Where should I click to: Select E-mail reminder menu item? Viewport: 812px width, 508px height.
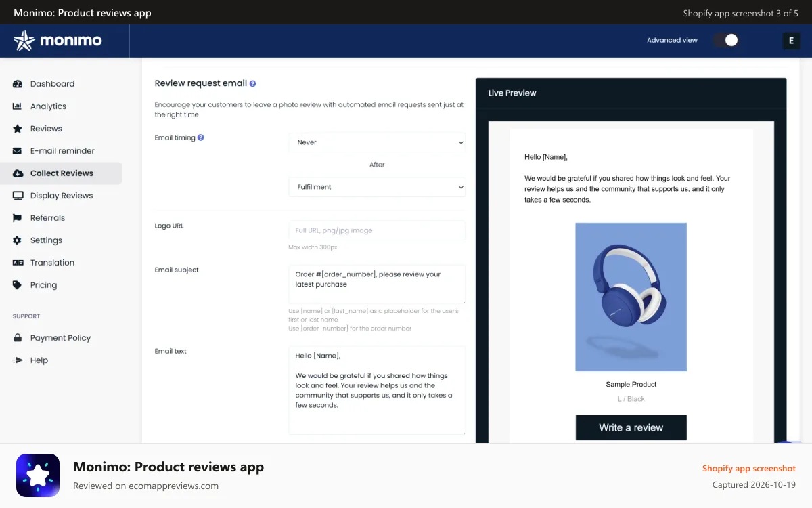click(x=61, y=151)
